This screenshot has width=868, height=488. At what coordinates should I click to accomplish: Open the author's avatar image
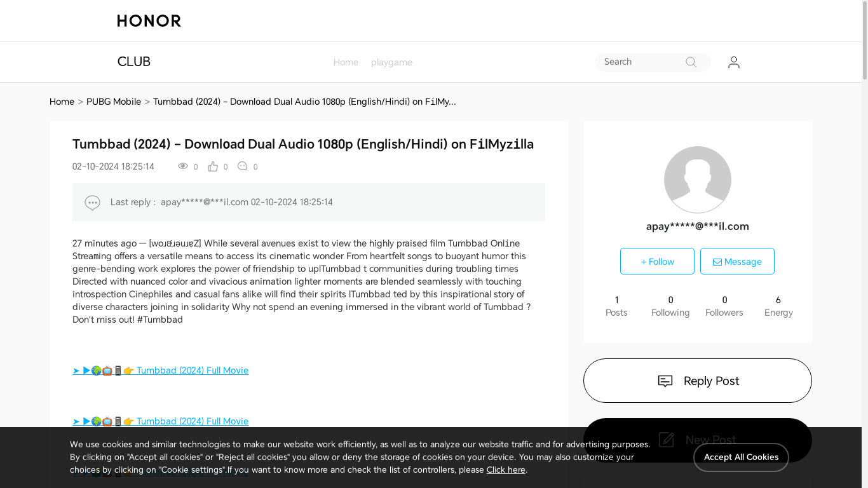pyautogui.click(x=698, y=180)
